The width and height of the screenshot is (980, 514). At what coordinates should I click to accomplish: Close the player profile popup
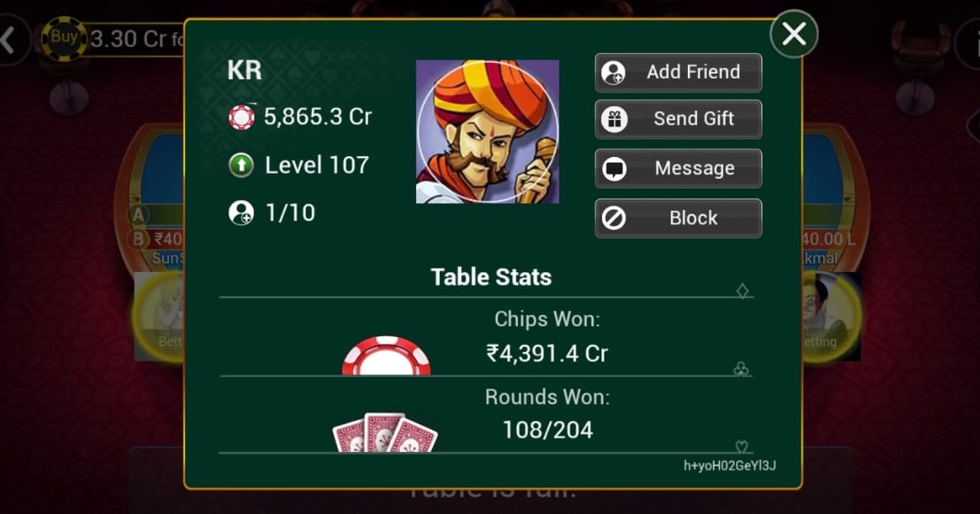click(794, 35)
